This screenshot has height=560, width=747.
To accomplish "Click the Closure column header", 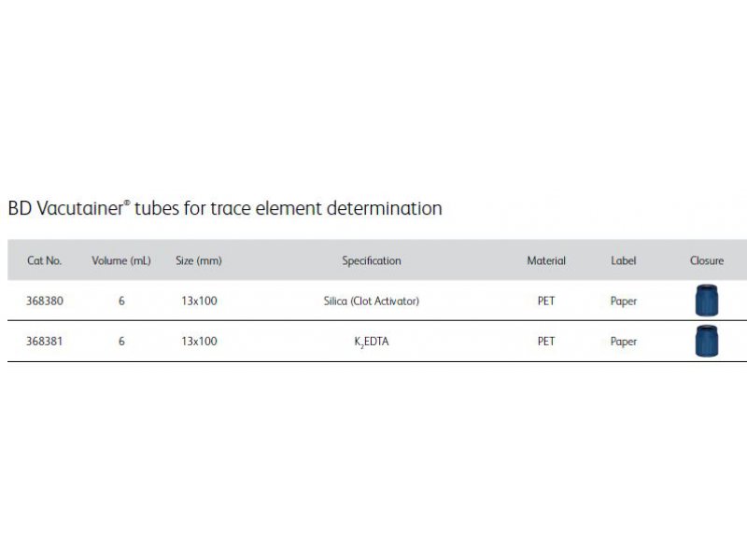I will coord(707,260).
